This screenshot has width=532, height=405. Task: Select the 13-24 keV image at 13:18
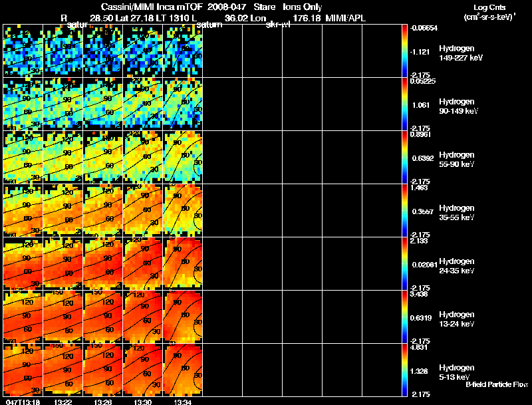[23, 317]
